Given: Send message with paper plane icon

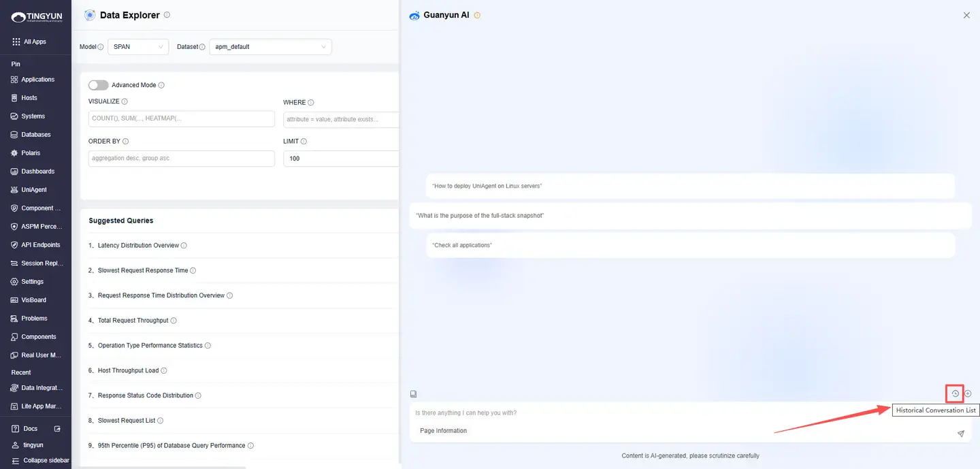Looking at the screenshot, I should 960,434.
